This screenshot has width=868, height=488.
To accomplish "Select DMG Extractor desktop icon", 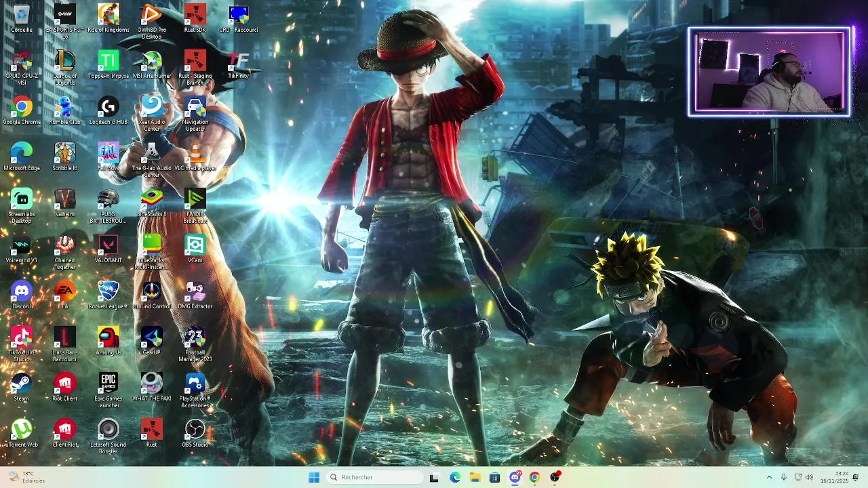I will (195, 295).
